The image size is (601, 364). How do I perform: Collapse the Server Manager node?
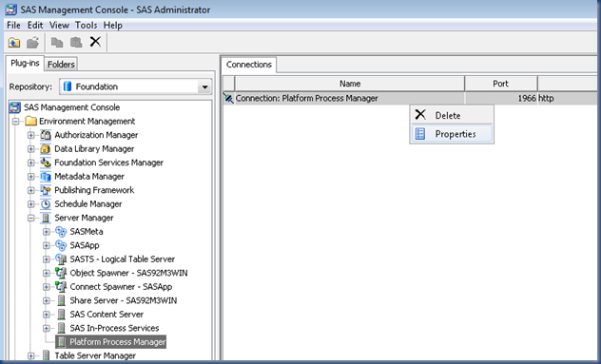click(x=31, y=218)
